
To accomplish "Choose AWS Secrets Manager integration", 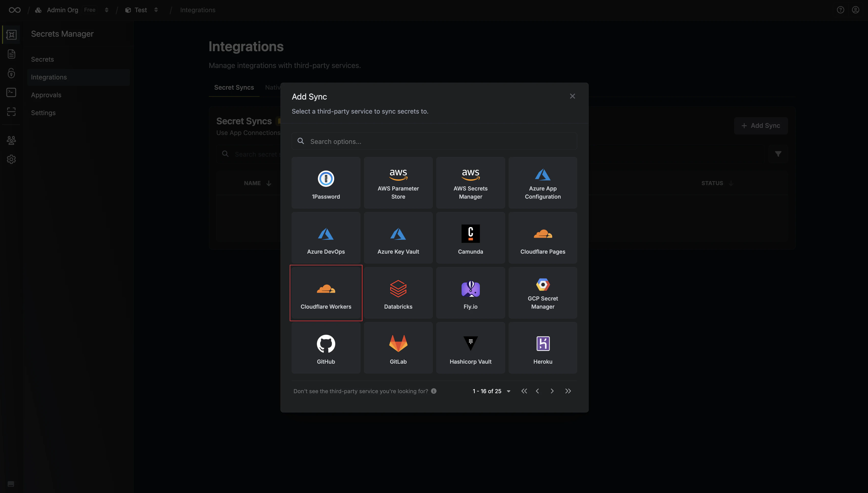I will tap(470, 183).
